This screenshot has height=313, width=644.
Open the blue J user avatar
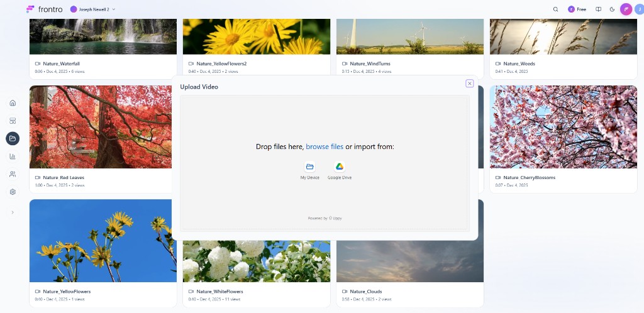tap(639, 9)
